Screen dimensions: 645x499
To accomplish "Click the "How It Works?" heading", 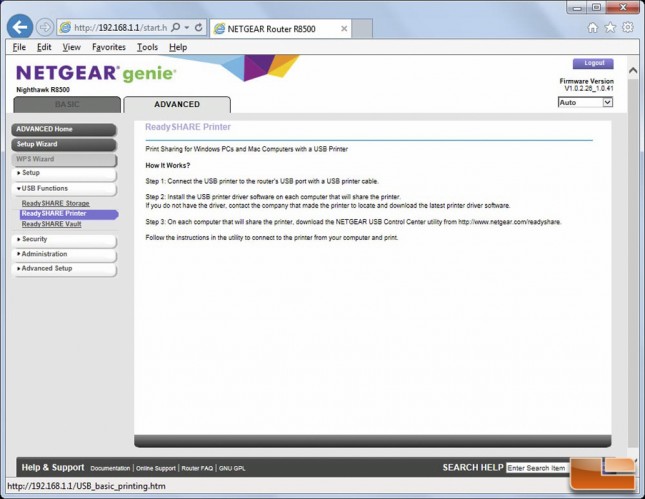I will [x=168, y=165].
